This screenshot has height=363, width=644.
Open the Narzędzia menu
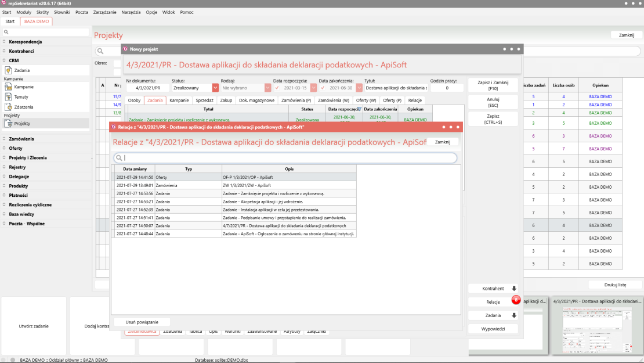pyautogui.click(x=131, y=12)
